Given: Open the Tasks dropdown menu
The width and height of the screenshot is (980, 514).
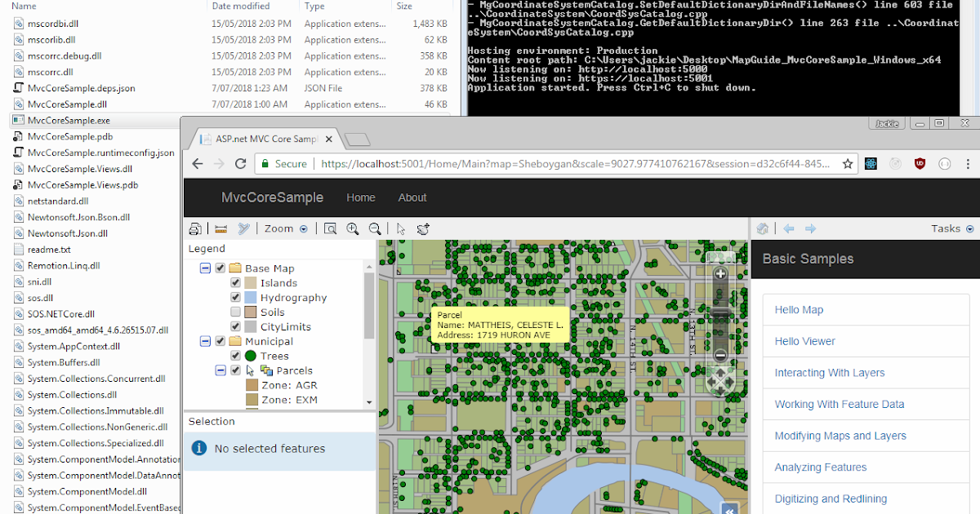Looking at the screenshot, I should click(x=969, y=228).
